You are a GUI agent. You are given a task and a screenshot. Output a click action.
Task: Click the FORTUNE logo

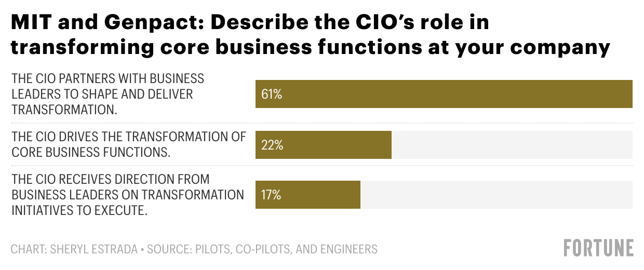[x=599, y=248]
